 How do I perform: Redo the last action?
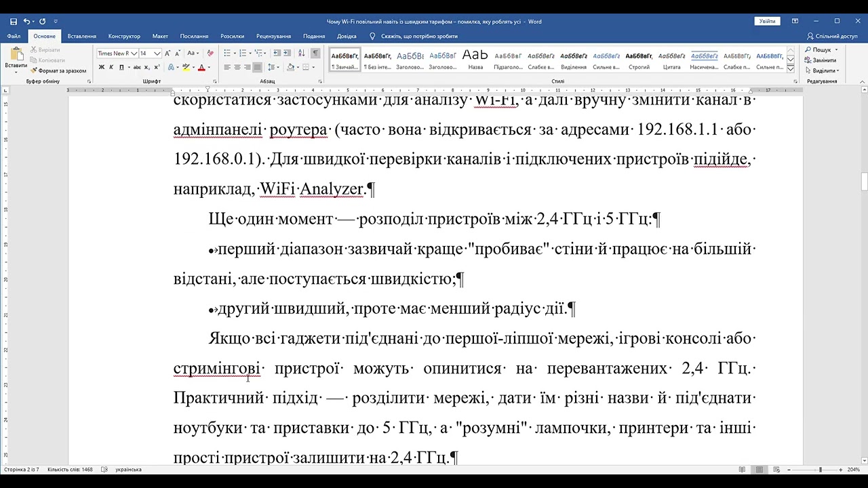[43, 22]
